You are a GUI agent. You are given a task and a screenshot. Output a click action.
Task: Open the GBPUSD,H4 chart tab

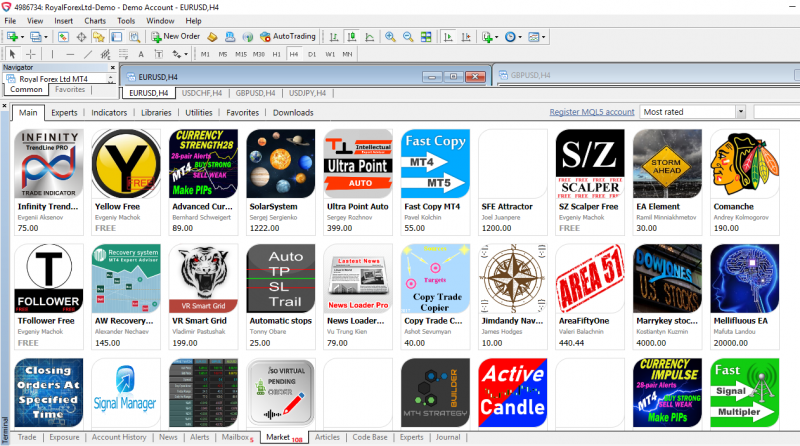(x=255, y=93)
